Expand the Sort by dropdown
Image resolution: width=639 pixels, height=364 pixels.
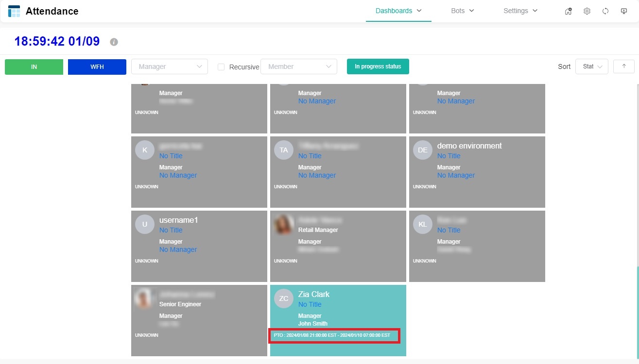[591, 66]
